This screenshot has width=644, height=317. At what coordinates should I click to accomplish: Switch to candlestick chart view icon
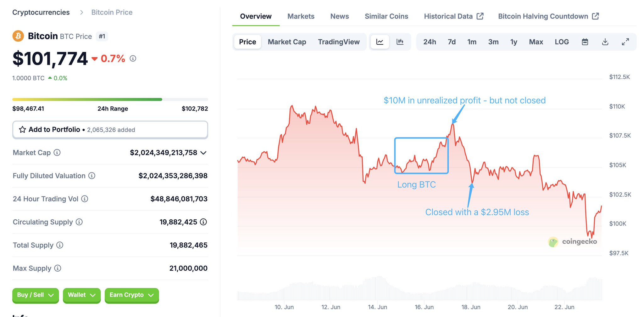[400, 42]
